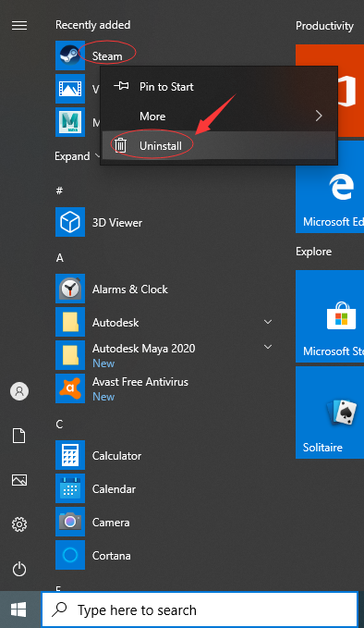
Task: Click the Autodesk Maya 2020 label
Action: (x=143, y=349)
